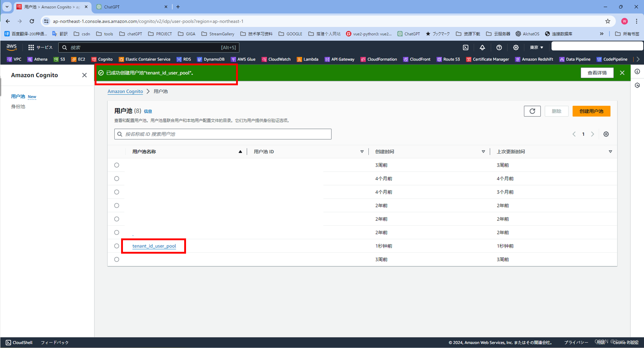The width and height of the screenshot is (644, 348).
Task: Bookmark this page with the star icon
Action: [608, 21]
